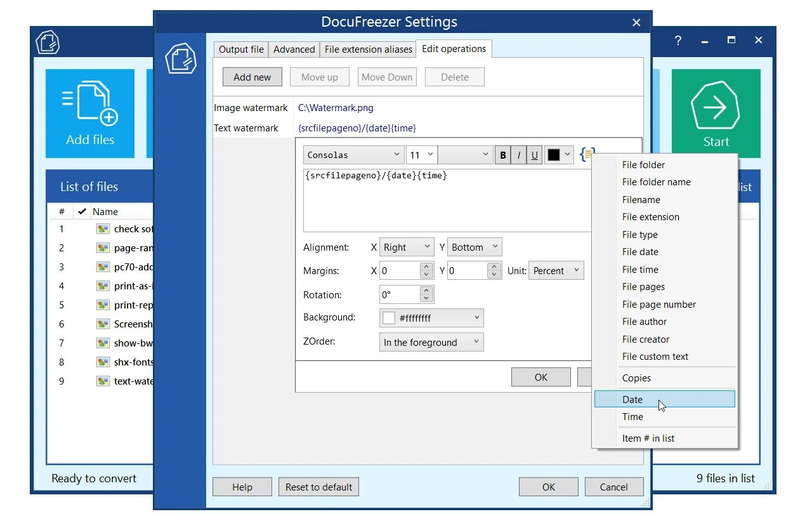Choose File author from the variable menu

pos(665,322)
